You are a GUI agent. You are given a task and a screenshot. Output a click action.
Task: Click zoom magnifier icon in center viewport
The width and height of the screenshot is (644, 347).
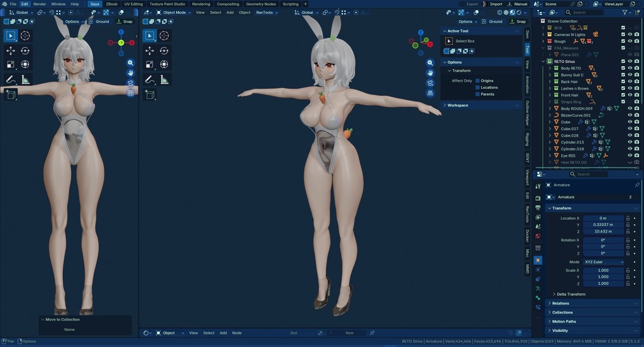tap(430, 62)
